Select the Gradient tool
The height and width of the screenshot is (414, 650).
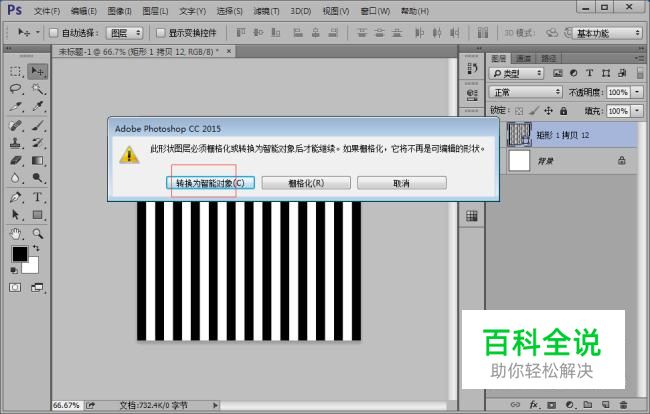[x=37, y=160]
